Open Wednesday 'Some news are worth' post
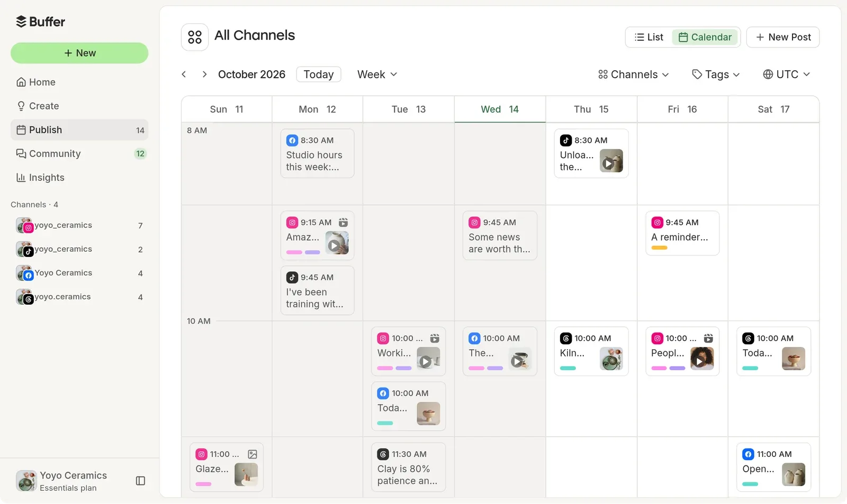The width and height of the screenshot is (847, 504). pyautogui.click(x=500, y=236)
